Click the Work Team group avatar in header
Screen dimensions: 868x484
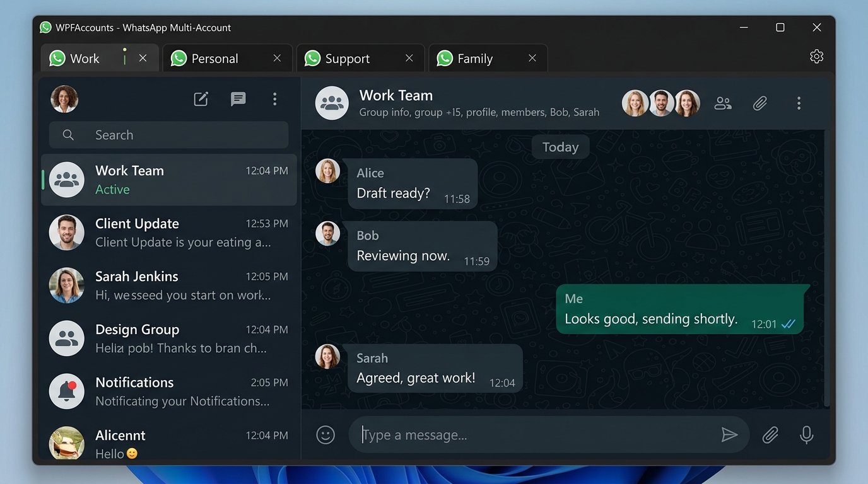(332, 103)
